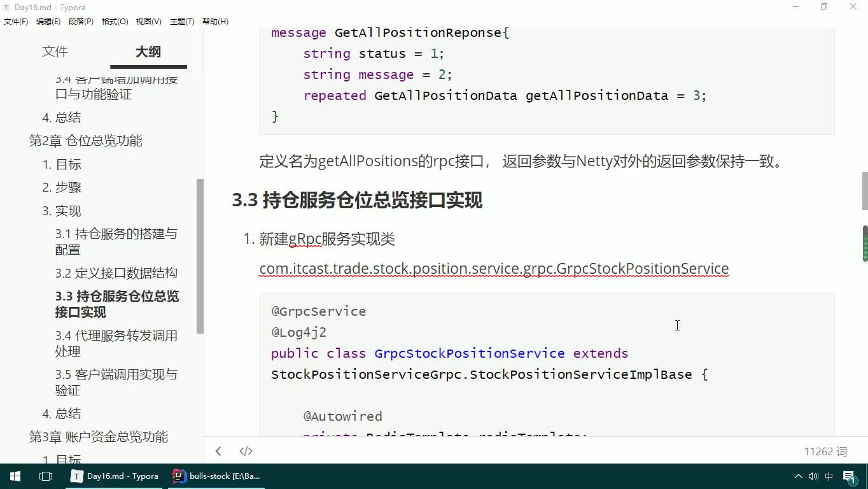Click line string status = 1;

374,53
